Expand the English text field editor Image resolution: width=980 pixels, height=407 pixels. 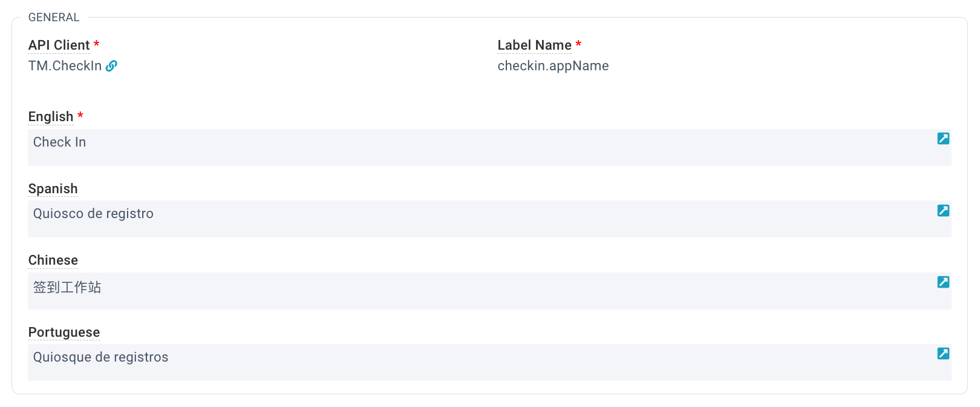(943, 139)
